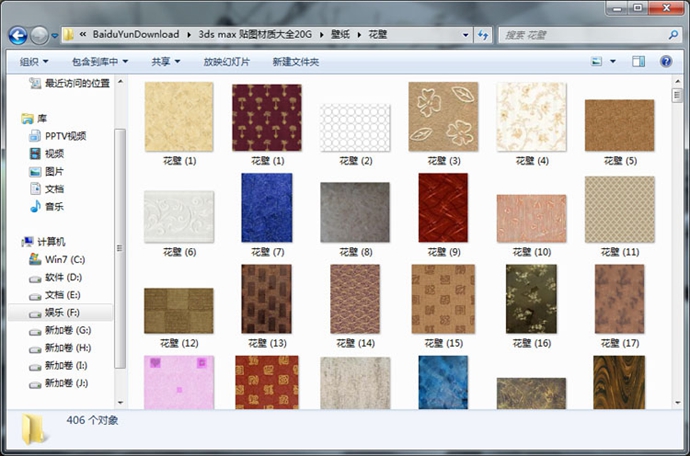Viewport: 690px width, 456px height.
Task: Select flower outline thumbnail 花壁 (3)
Action: [443, 117]
